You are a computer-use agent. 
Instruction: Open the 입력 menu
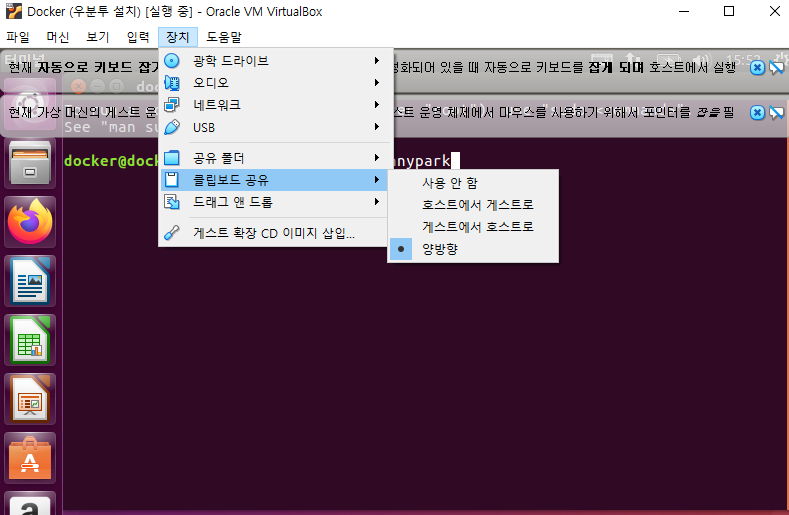pos(138,37)
